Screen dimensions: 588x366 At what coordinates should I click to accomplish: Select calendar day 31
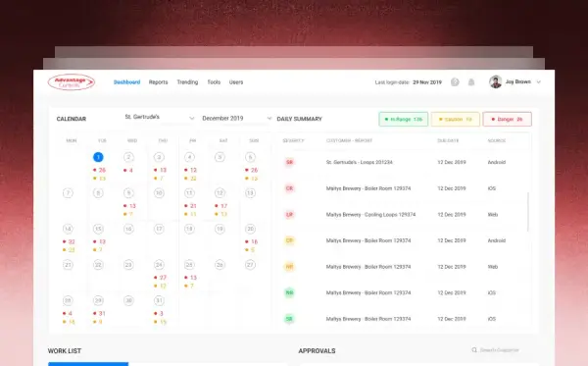click(x=159, y=300)
